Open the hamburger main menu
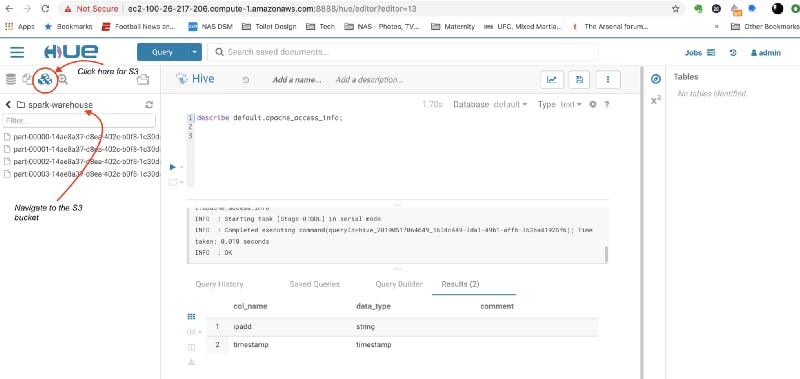The image size is (800, 379). point(17,52)
